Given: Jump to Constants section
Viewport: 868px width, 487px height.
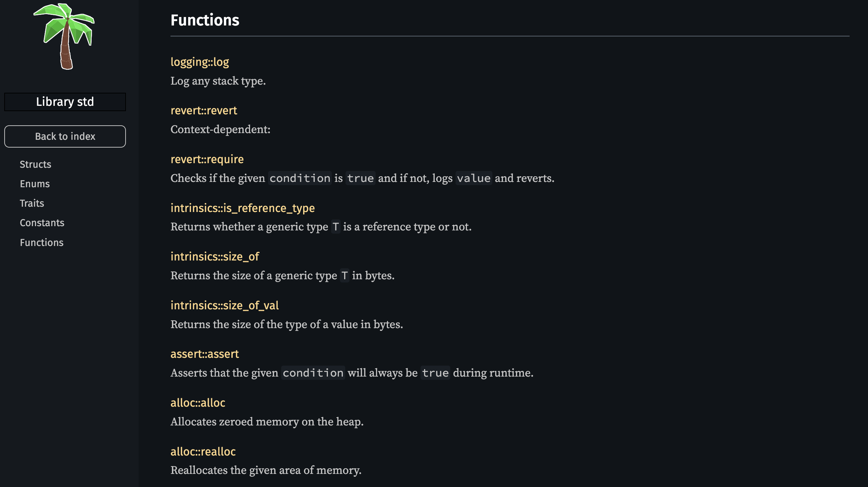Looking at the screenshot, I should pyautogui.click(x=42, y=223).
